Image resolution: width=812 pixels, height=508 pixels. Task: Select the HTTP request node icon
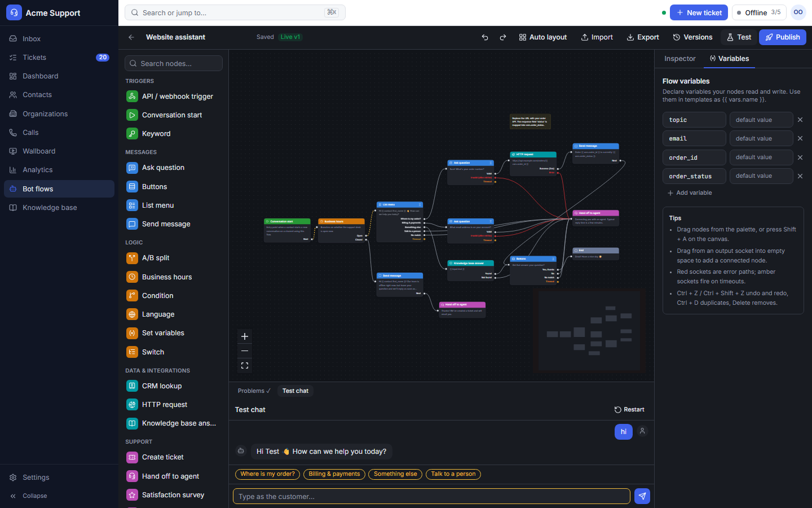tap(132, 405)
